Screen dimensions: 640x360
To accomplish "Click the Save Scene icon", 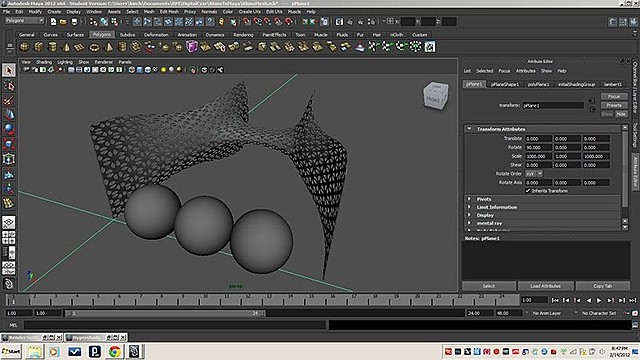I will point(74,22).
